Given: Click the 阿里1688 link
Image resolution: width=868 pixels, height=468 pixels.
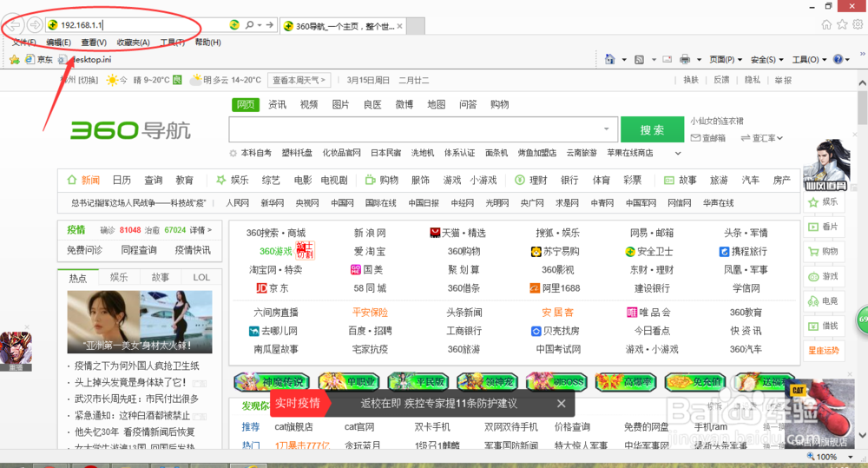Looking at the screenshot, I should pos(556,288).
